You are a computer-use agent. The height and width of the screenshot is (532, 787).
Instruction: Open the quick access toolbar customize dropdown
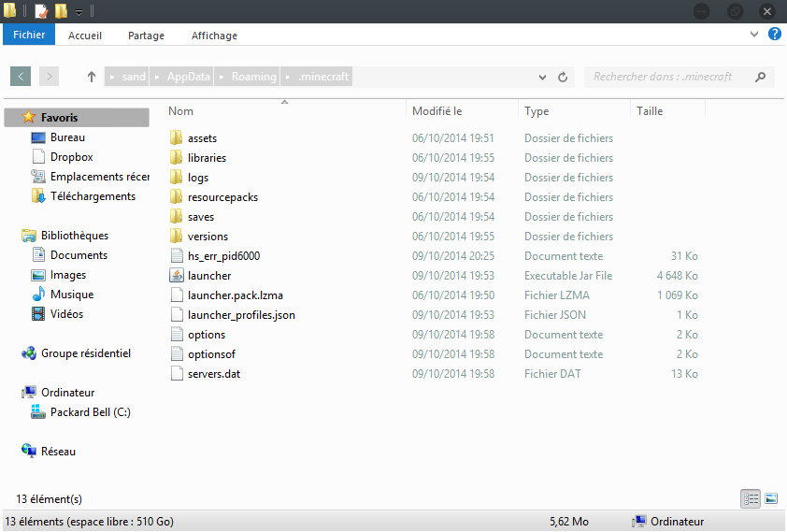click(79, 12)
